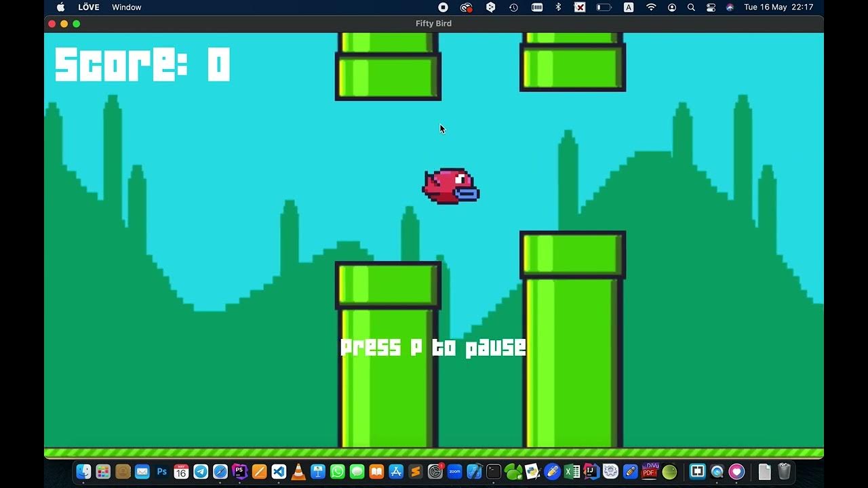868x488 pixels.
Task: Launch Visual Studio Code from Dock
Action: tap(279, 471)
